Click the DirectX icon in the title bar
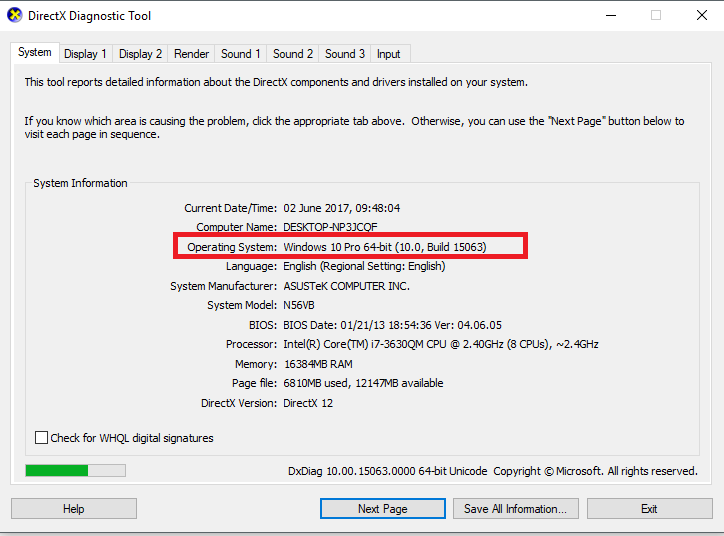The width and height of the screenshot is (724, 536). [15, 15]
